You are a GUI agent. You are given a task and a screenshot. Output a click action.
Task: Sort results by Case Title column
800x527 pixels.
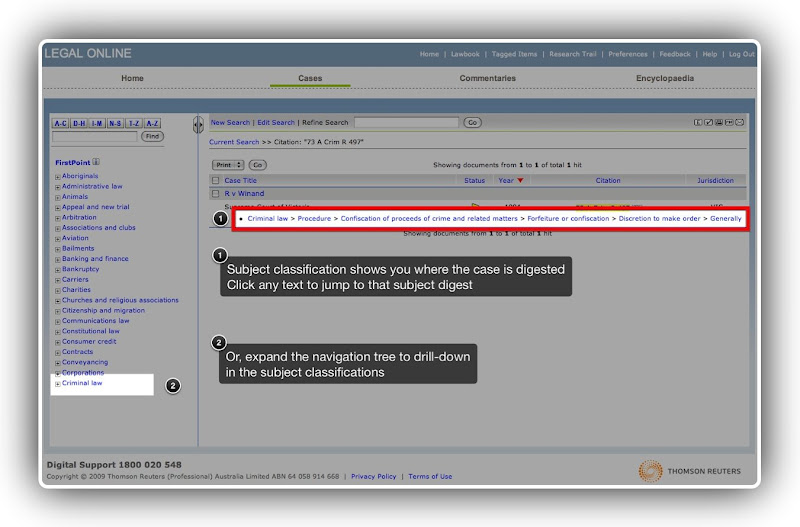pos(240,180)
